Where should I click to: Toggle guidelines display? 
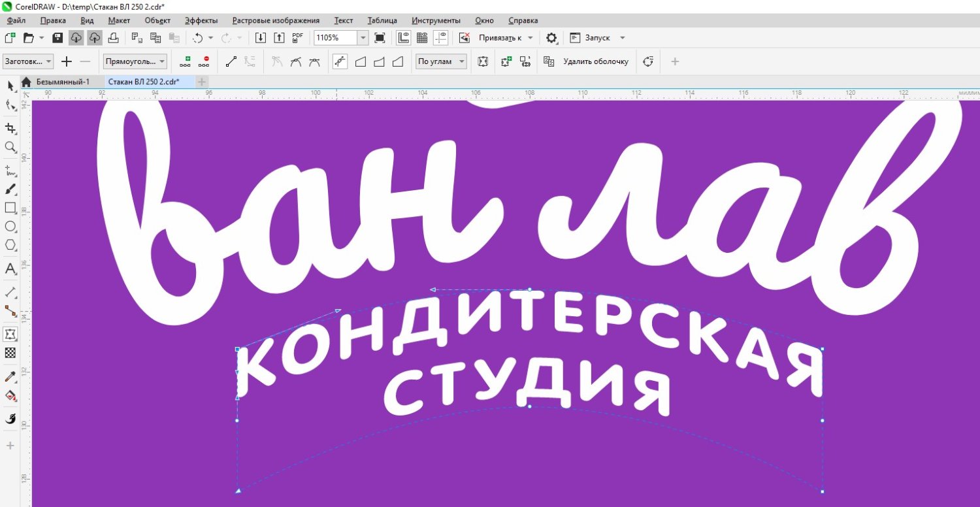440,38
